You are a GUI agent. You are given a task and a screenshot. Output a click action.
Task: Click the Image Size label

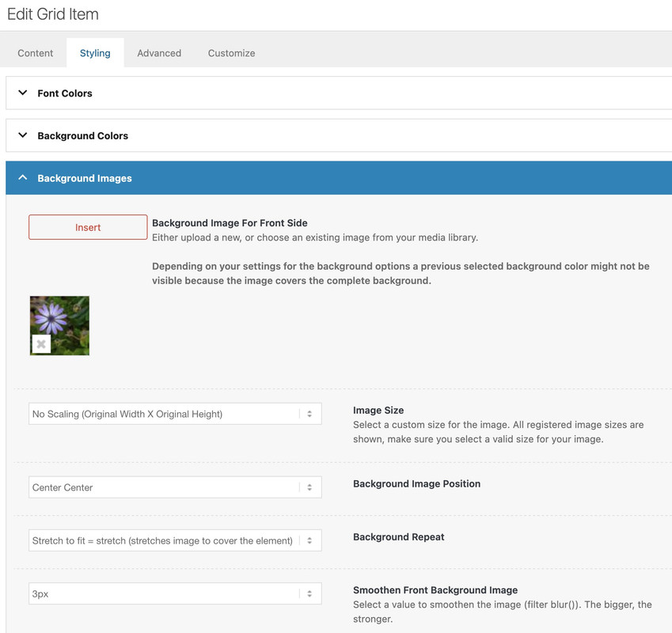pyautogui.click(x=378, y=411)
